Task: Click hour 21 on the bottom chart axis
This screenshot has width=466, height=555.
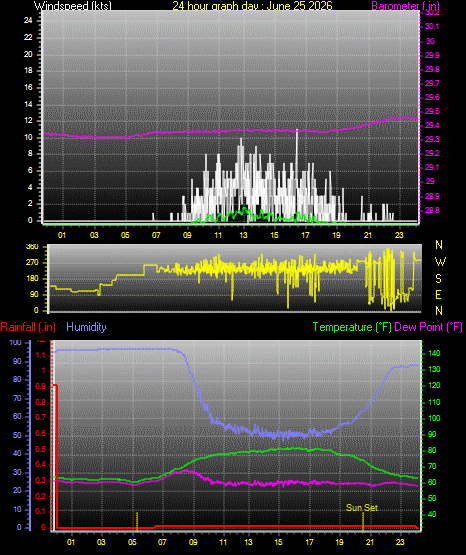Action: click(x=370, y=542)
